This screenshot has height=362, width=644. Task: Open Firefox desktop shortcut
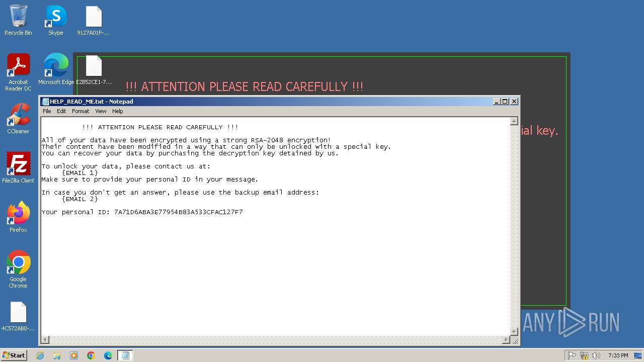pos(18,217)
